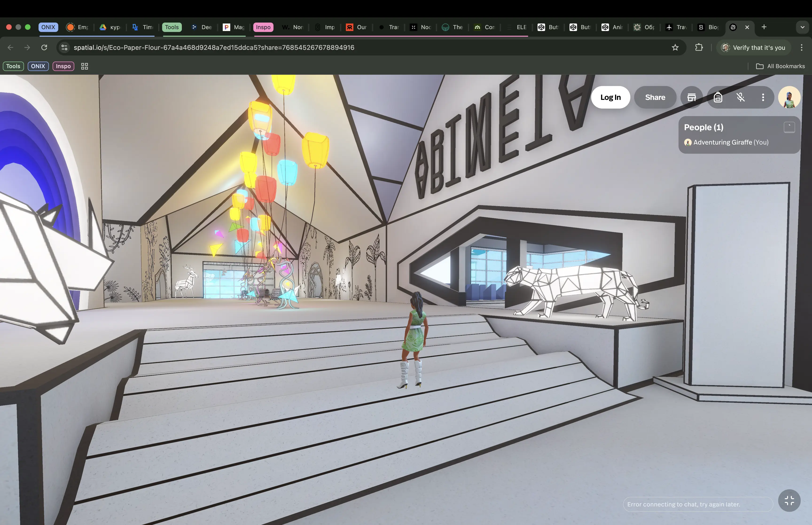Expand the tab search dropdown arrow
This screenshot has height=525, width=812.
[x=802, y=27]
